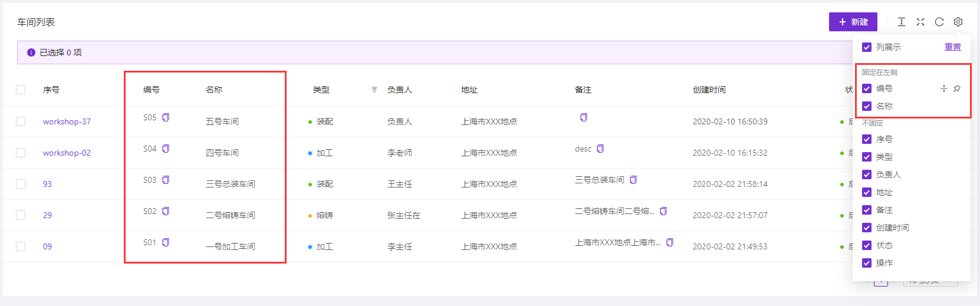Uncheck 序号 in column settings
980x306 pixels.
tap(867, 139)
